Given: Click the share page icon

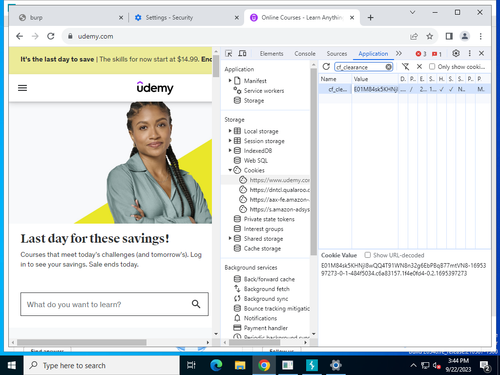Looking at the screenshot, I should [x=414, y=36].
